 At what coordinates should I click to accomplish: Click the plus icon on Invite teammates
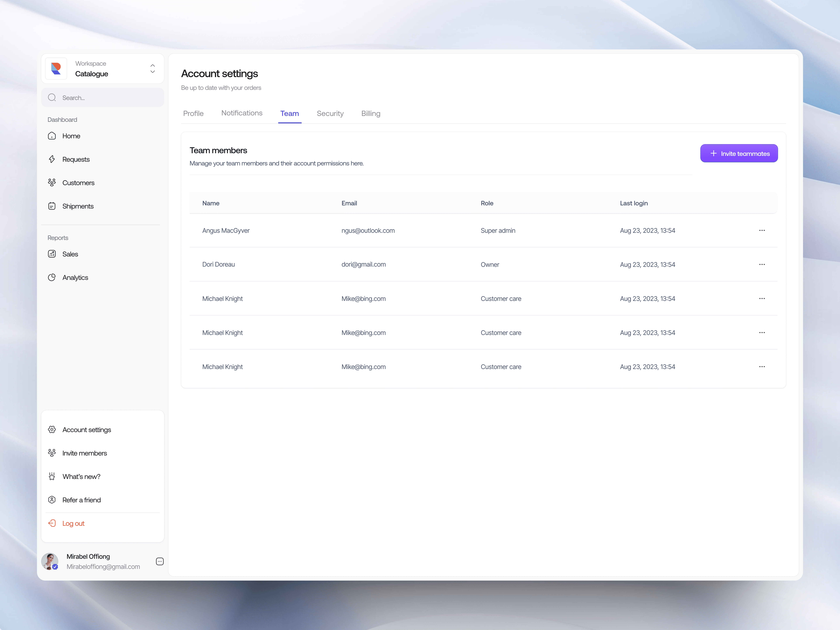coord(714,153)
